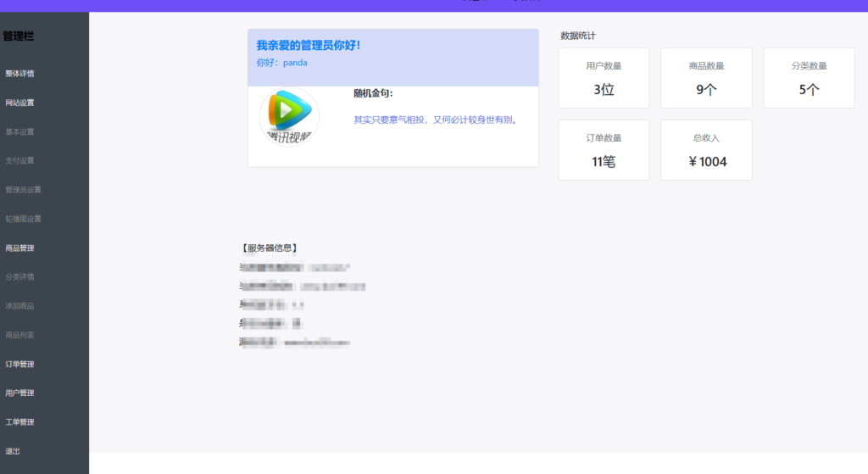Screen dimensions: 868x474
Task: Click the 管理栏 sidebar header
Action: [x=19, y=36]
